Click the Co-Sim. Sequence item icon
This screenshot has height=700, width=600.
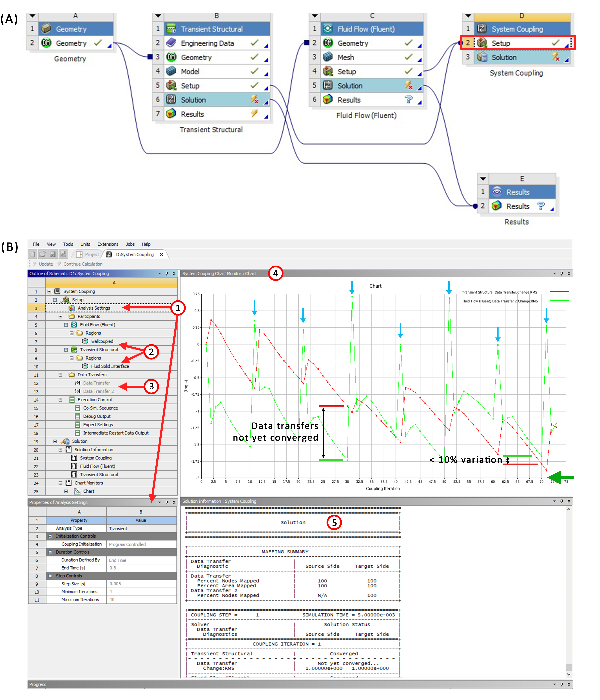click(77, 408)
